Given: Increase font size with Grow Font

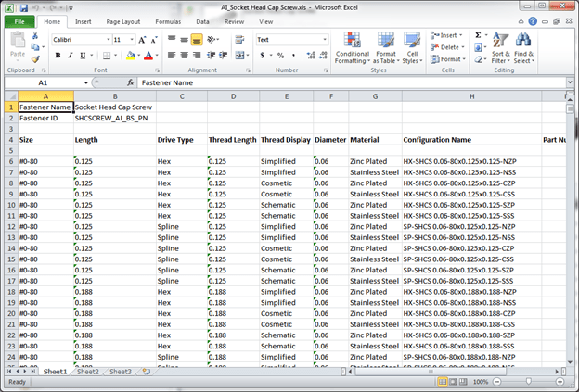Looking at the screenshot, I should [142, 40].
